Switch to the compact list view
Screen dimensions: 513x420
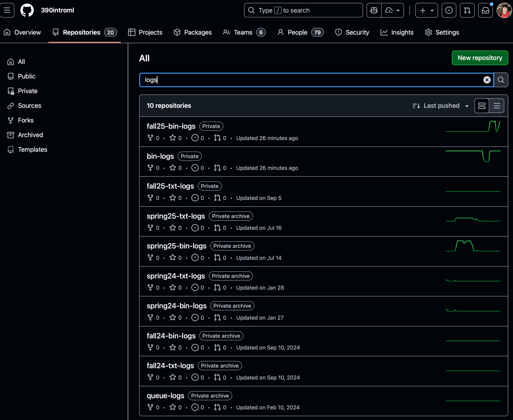point(497,106)
